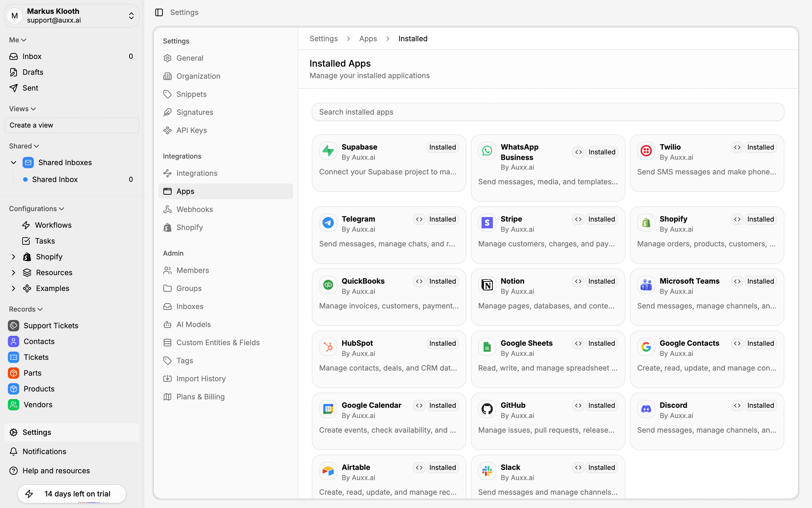Click the Stripe app logo

click(487, 223)
